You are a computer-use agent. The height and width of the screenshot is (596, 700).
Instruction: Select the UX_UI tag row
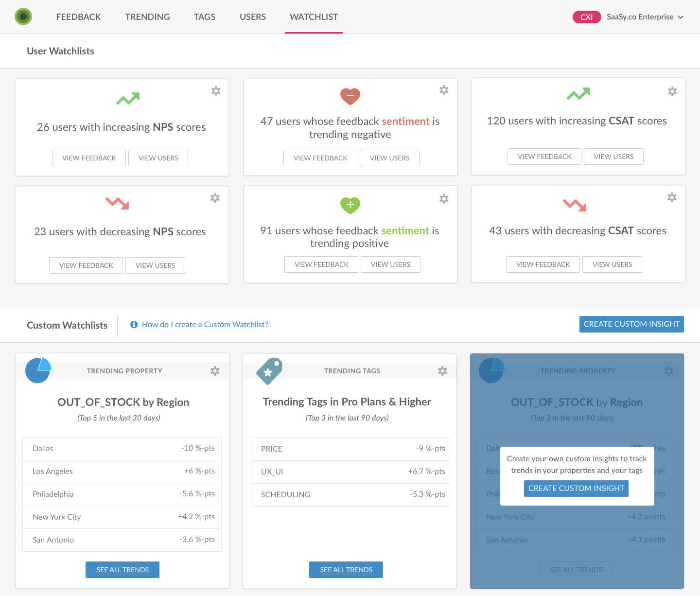350,472
